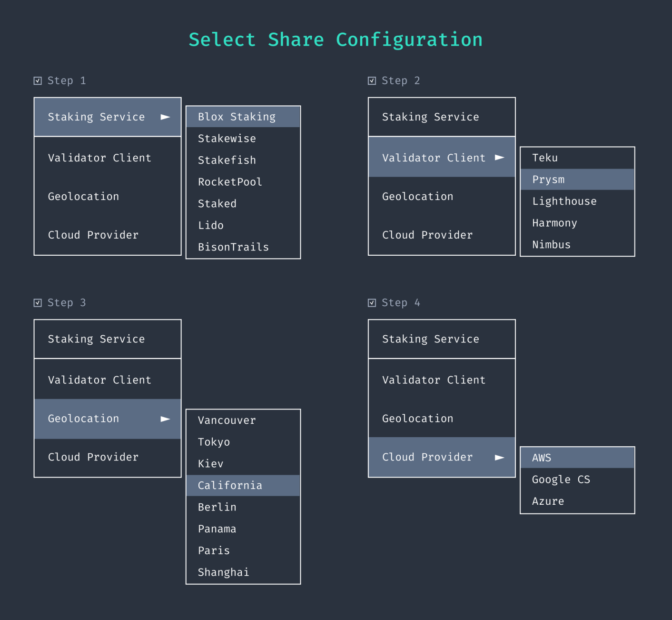Open Geolocation in the Step 1 menu
Viewport: 672px width, 620px height.
83,197
